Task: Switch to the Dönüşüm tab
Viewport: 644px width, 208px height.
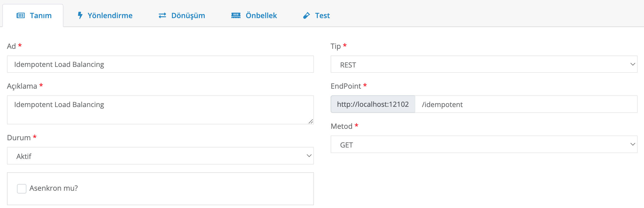Action: click(181, 16)
